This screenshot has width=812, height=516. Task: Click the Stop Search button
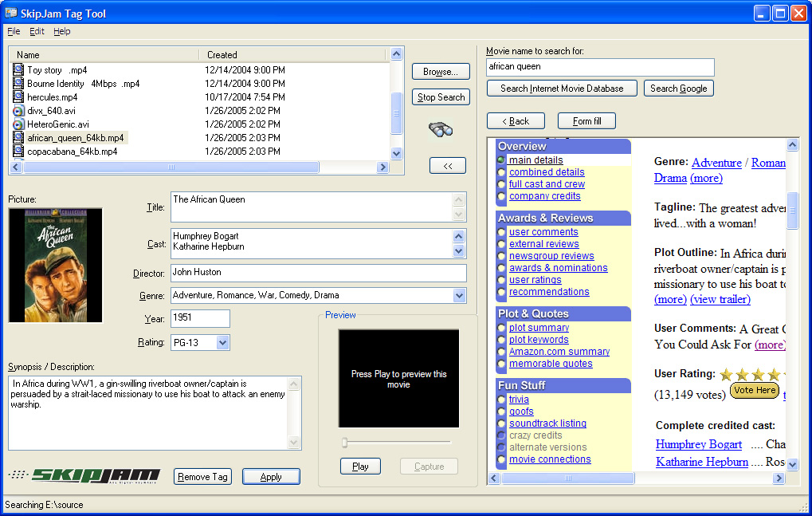441,97
